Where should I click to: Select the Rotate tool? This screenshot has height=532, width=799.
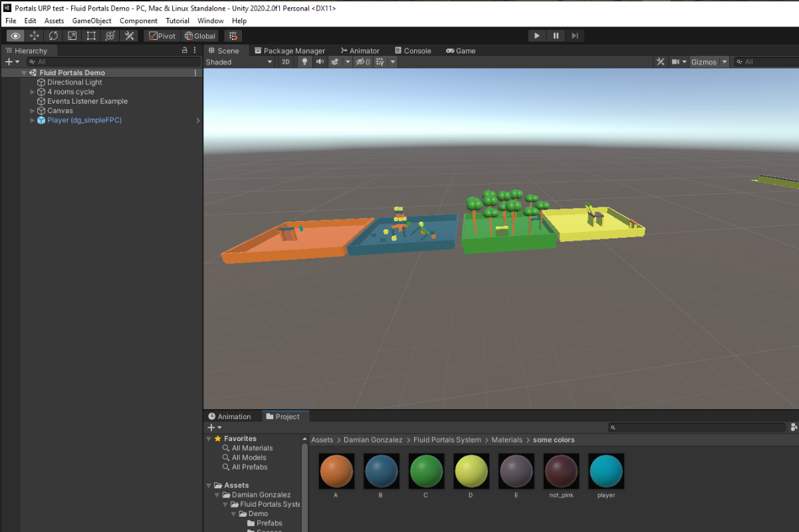[53, 36]
